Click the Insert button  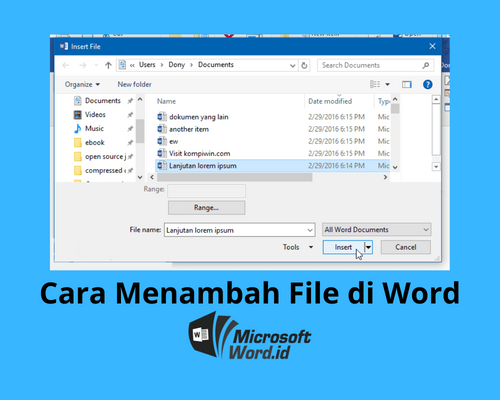click(x=343, y=247)
